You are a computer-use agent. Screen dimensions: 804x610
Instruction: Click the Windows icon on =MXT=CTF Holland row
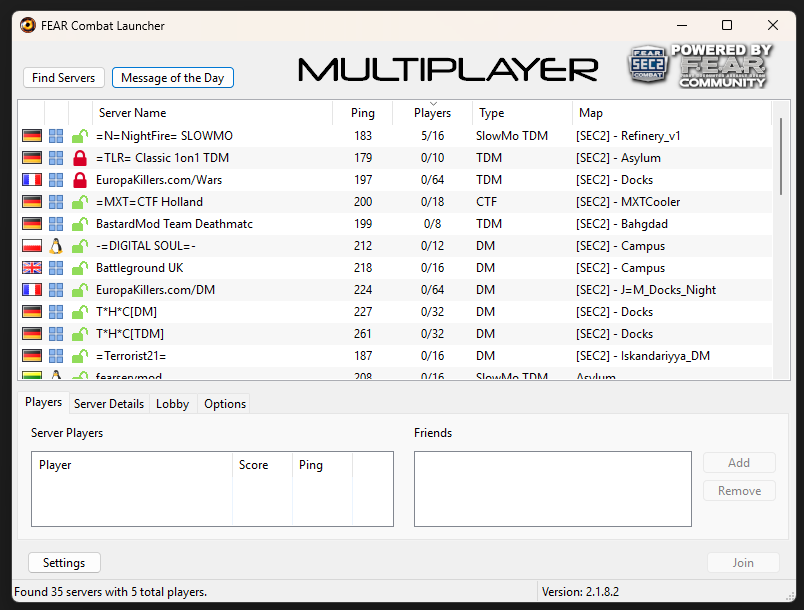(56, 202)
